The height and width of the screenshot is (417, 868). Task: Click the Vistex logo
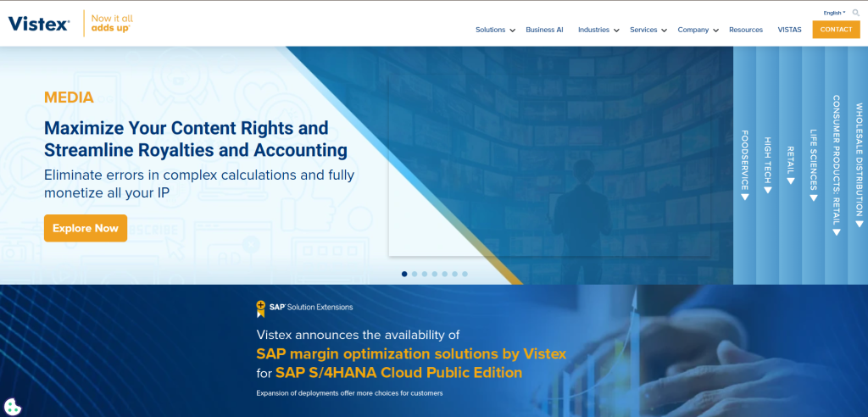[39, 24]
